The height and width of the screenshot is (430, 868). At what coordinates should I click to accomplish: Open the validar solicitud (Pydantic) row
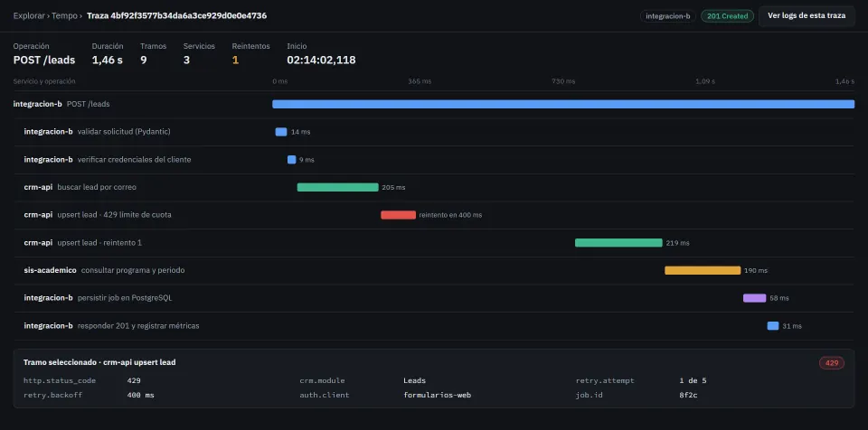click(434, 132)
